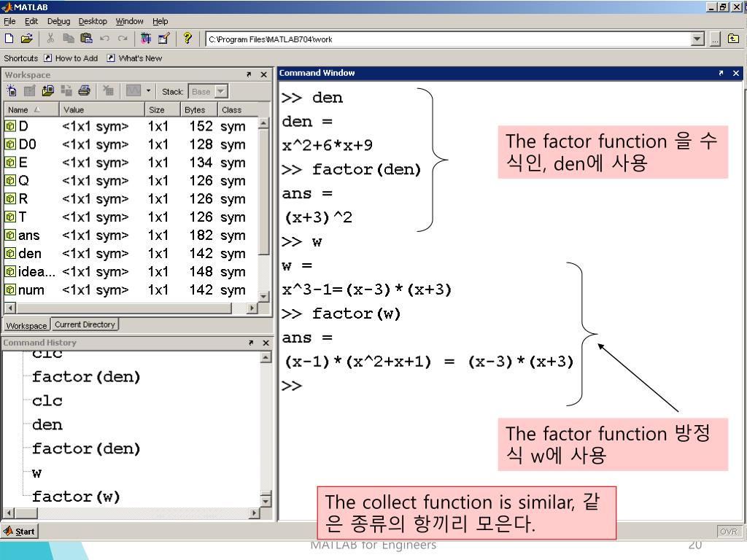This screenshot has height=560, width=747.
Task: Click the Cut scissors icon
Action: (50, 39)
